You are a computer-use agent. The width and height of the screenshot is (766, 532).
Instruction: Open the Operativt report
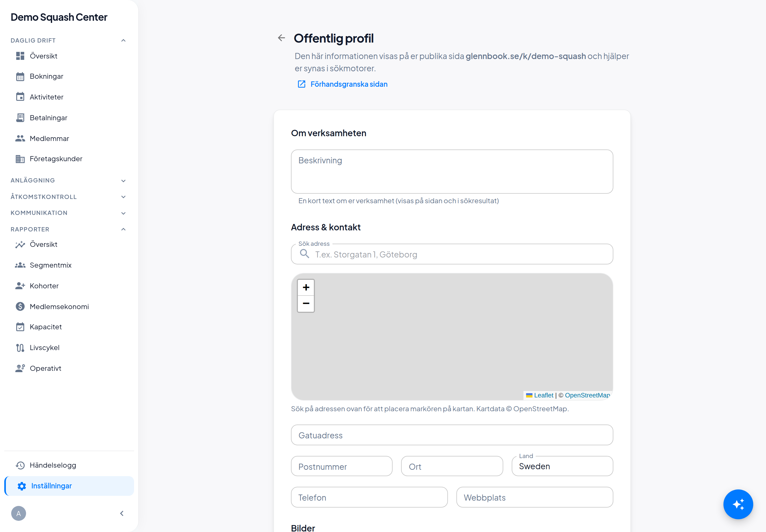(x=69, y=368)
